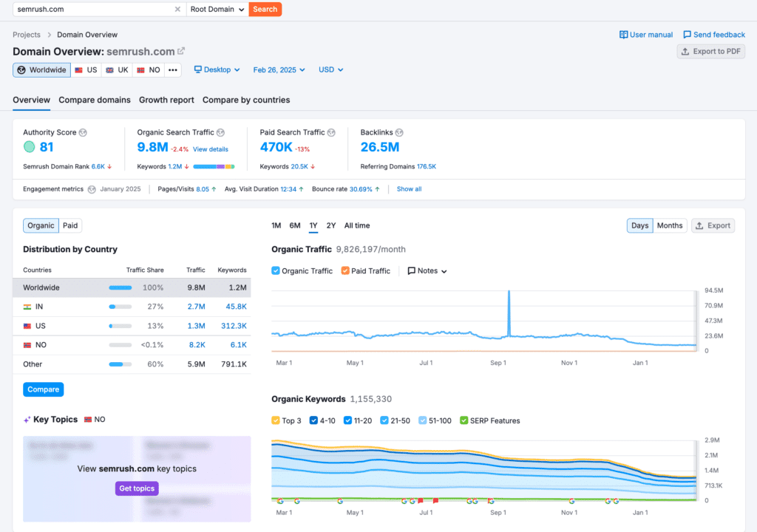
Task: Click the Authority Score help icon
Action: pyautogui.click(x=83, y=132)
